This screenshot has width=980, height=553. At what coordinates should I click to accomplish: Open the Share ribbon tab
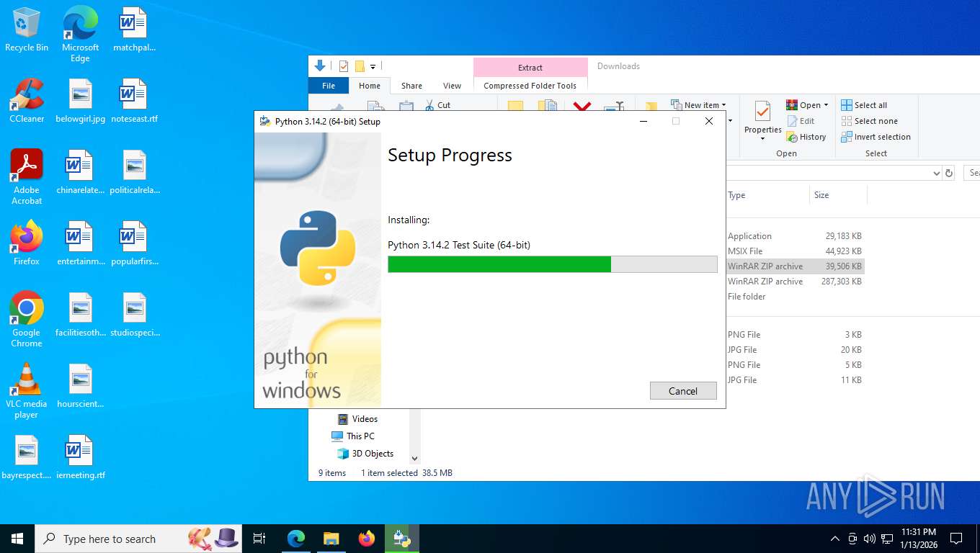[x=411, y=86]
